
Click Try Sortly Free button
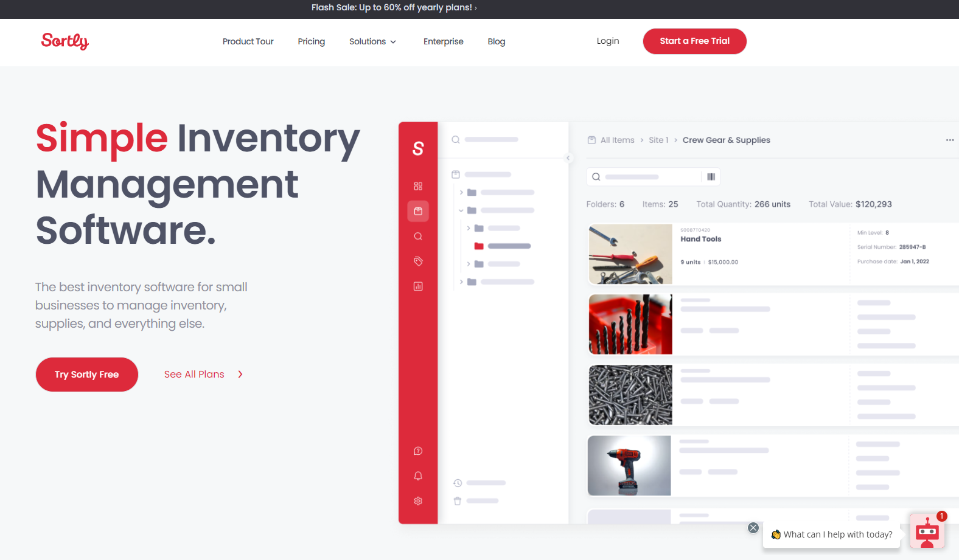(x=86, y=375)
